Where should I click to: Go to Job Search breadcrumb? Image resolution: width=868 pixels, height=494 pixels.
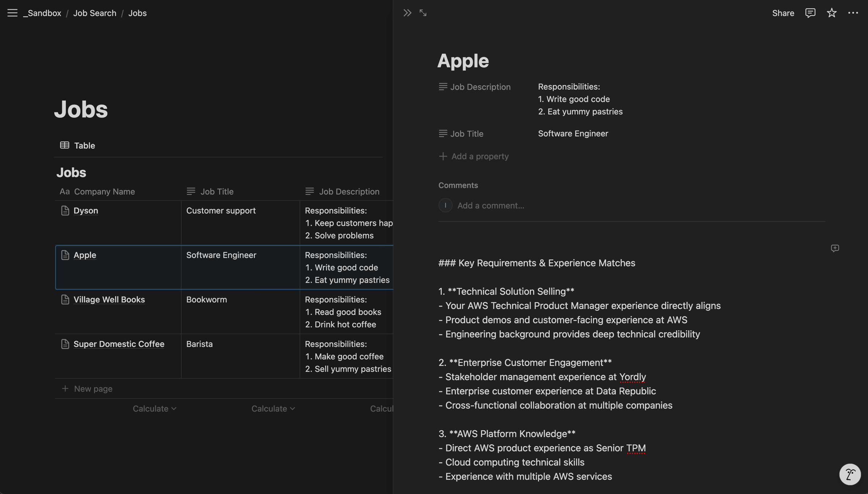(95, 13)
